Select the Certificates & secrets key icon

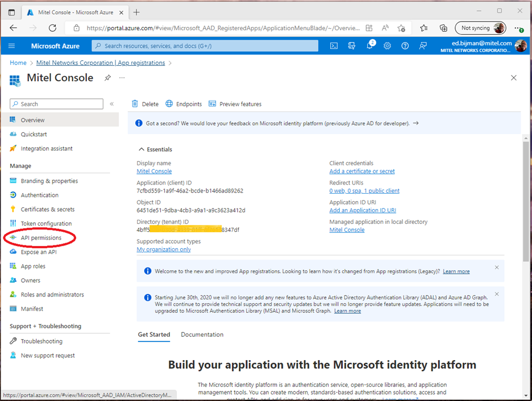point(12,209)
